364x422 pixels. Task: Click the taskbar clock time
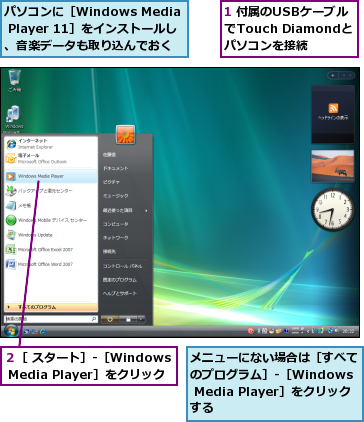(348, 331)
